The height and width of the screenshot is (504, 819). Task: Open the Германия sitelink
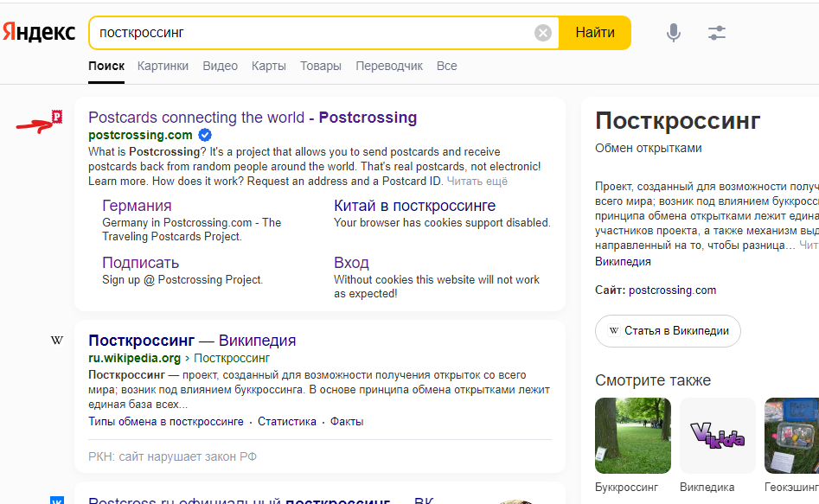click(x=137, y=205)
